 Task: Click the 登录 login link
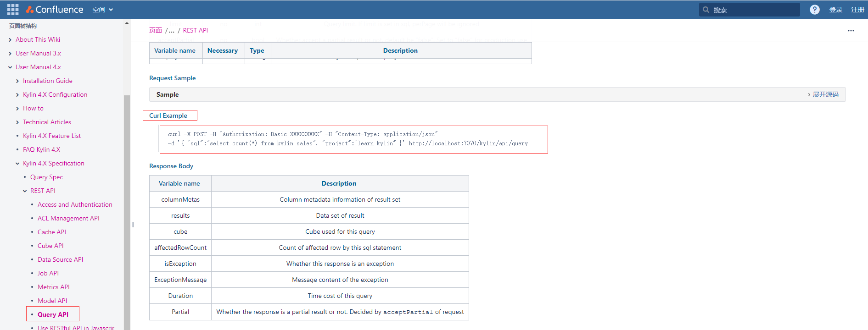click(835, 10)
